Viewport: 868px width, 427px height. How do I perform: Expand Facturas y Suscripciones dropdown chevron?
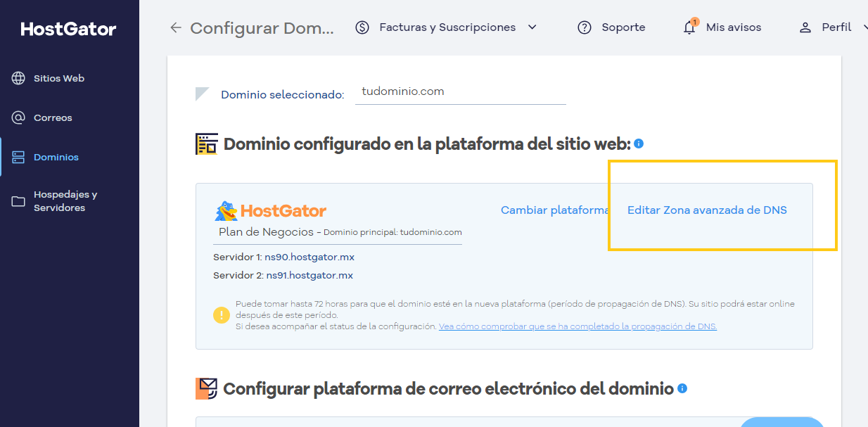pos(532,27)
